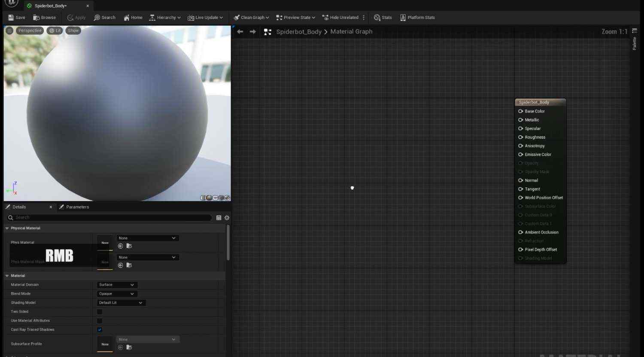Open the Phys Material asset dropdown

coord(148,238)
